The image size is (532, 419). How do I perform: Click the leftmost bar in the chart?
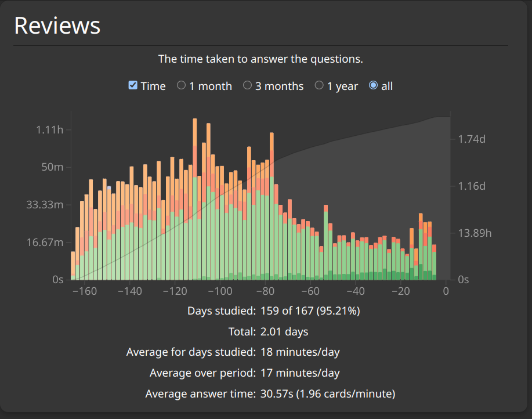[x=73, y=266]
